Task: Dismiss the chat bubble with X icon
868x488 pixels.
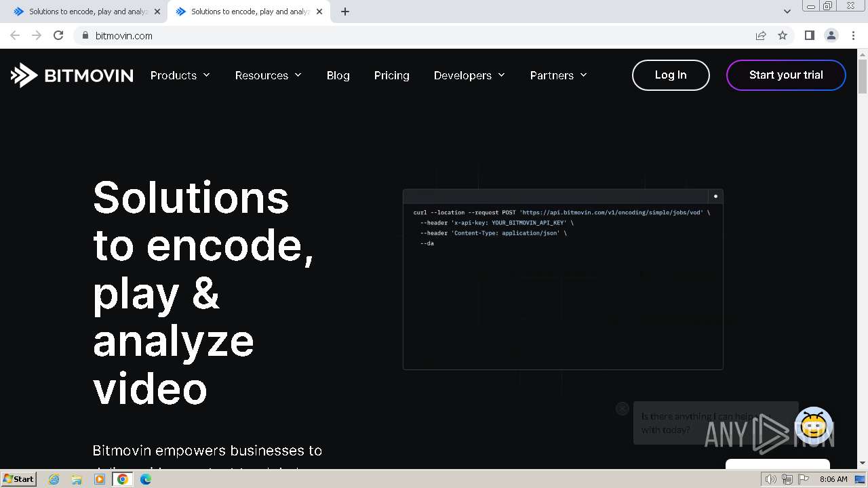Action: click(x=623, y=408)
